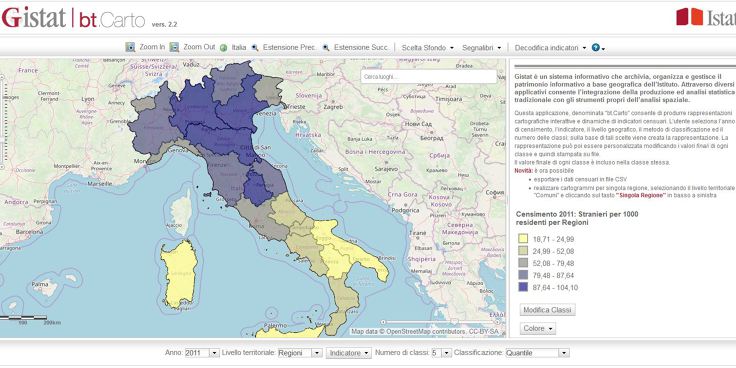Click the "Singola Regione" bold text

tap(641, 195)
